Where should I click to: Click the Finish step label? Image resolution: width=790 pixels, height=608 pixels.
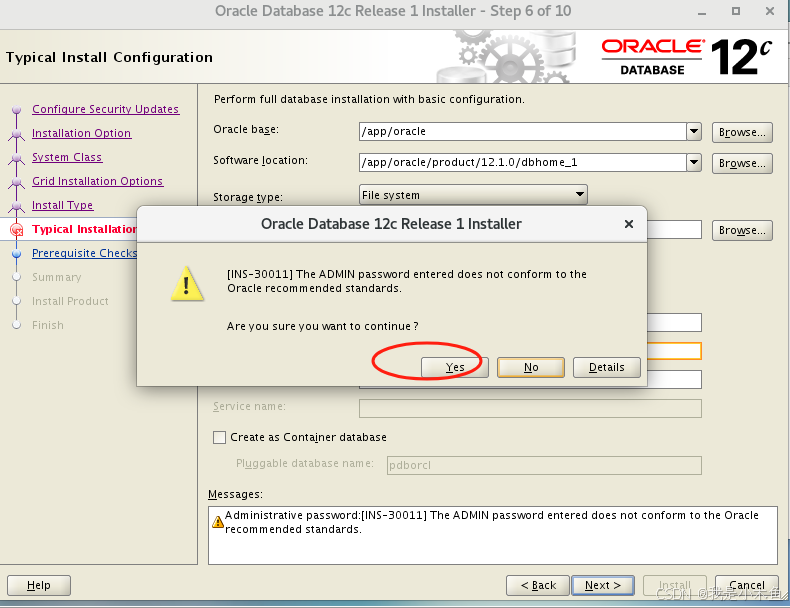pyautogui.click(x=48, y=325)
